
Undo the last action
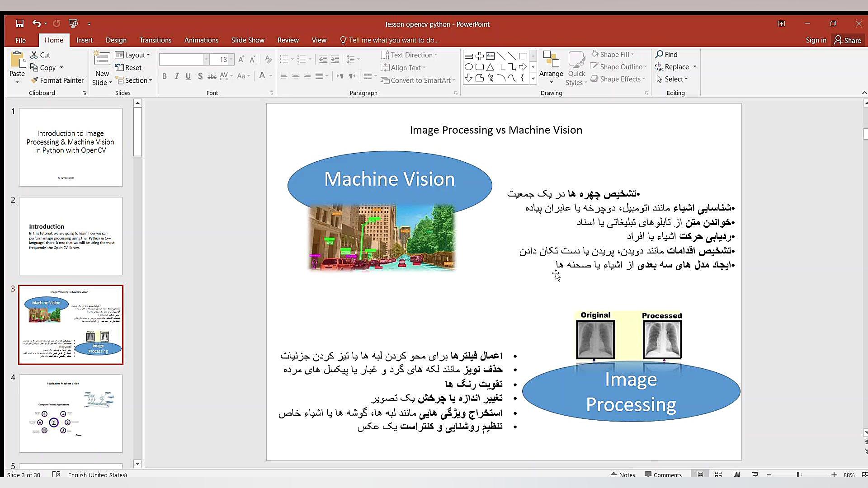pos(36,24)
